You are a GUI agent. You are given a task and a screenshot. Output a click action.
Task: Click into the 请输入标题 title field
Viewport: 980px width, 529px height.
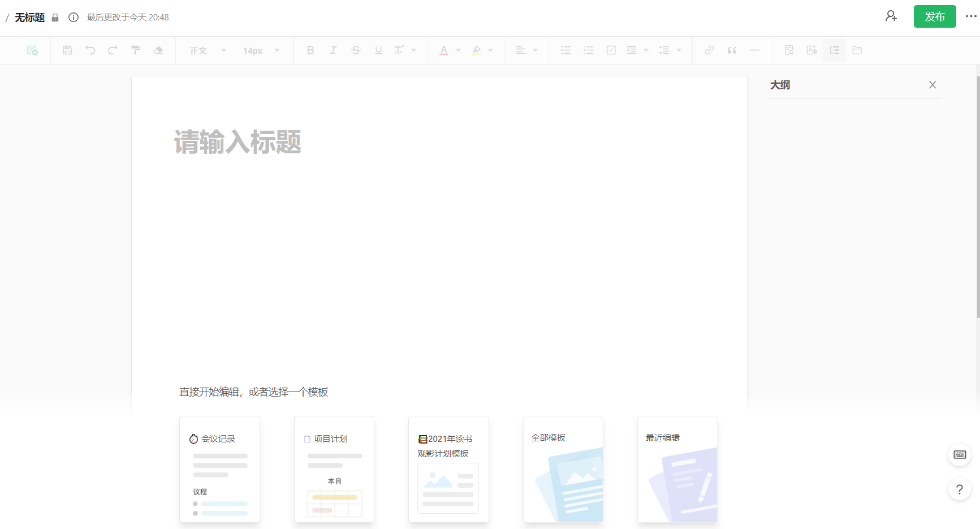[x=238, y=141]
